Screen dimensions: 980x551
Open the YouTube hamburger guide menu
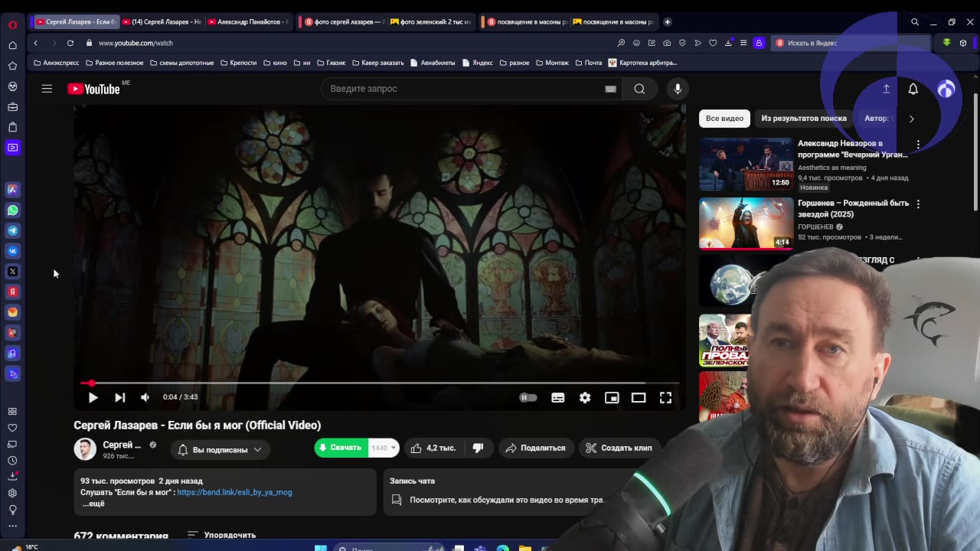coord(47,89)
